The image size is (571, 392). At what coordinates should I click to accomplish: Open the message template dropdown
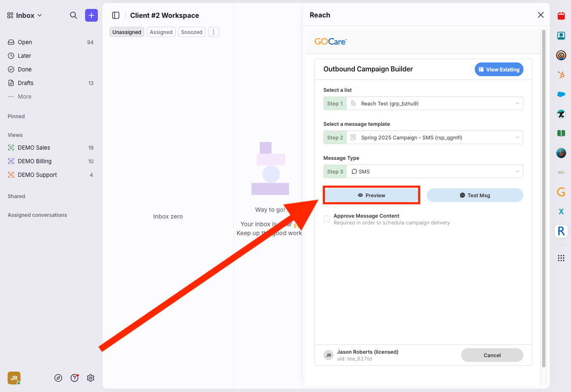[434, 138]
